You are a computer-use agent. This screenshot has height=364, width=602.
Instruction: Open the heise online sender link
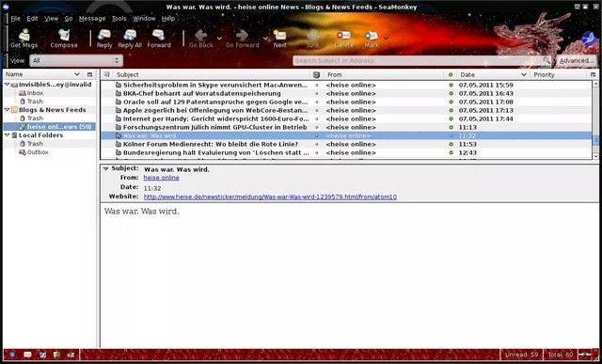click(161, 178)
